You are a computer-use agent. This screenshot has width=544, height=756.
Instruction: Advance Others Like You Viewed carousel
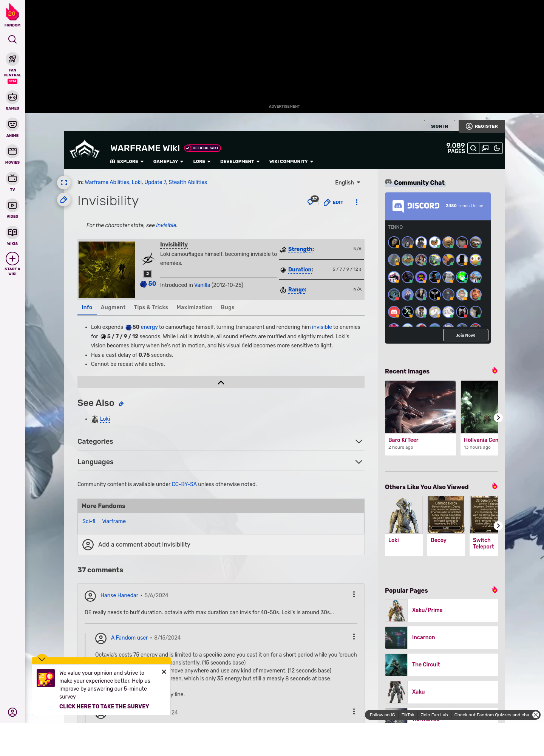point(498,526)
